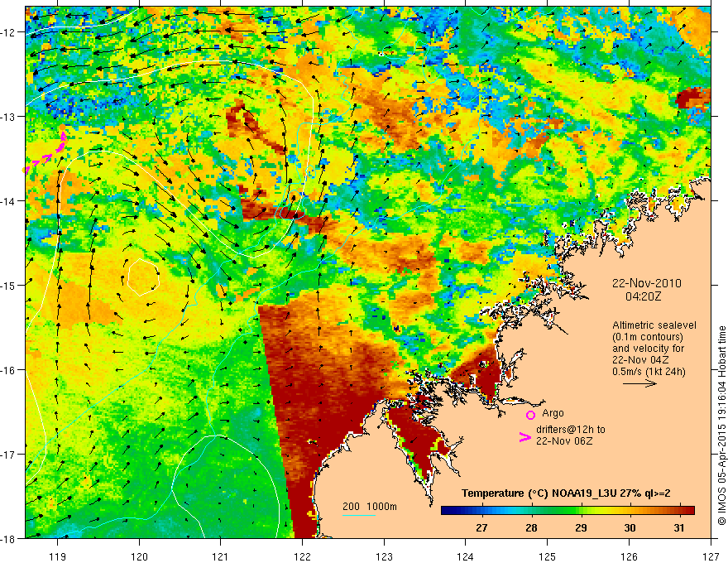The height and width of the screenshot is (563, 728).
Task: Click the latitude -18 axis label
Action: [x=7, y=538]
